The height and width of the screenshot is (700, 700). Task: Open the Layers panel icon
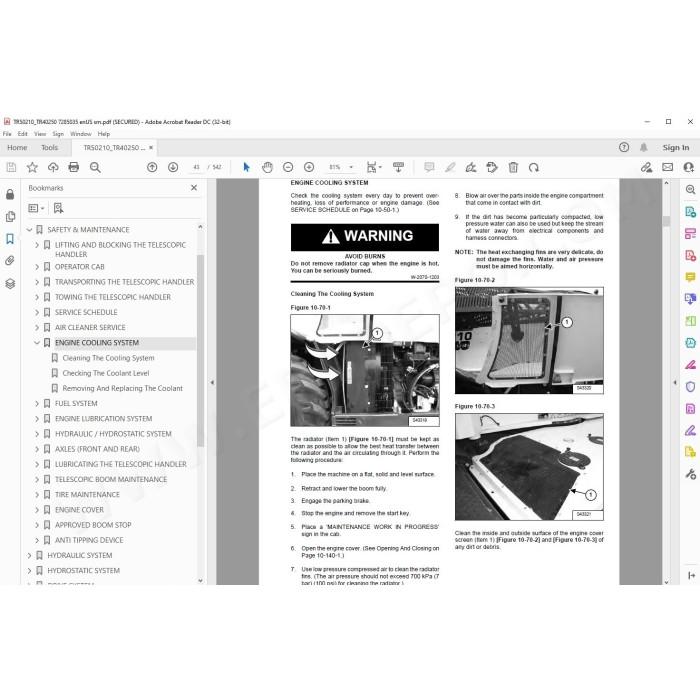coord(10,283)
